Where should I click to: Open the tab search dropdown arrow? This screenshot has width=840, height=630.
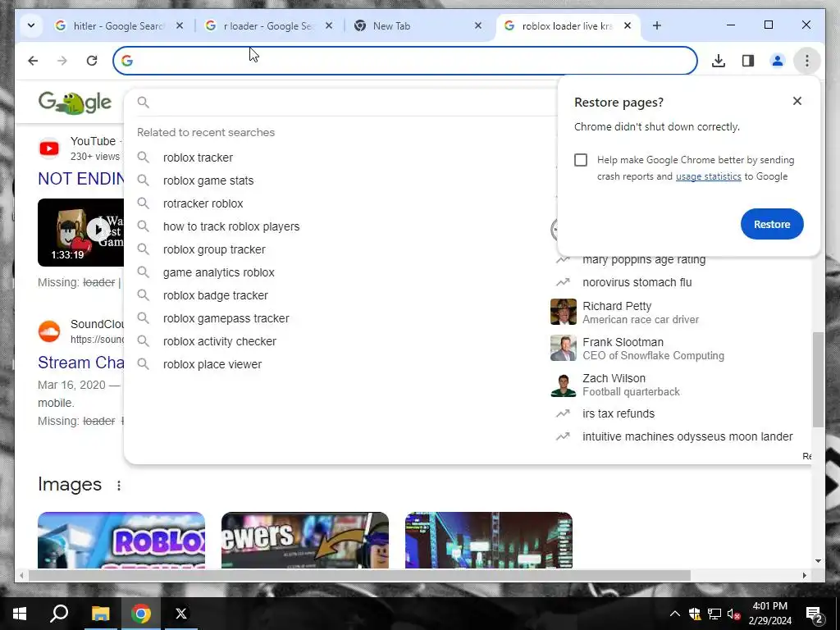pos(31,25)
